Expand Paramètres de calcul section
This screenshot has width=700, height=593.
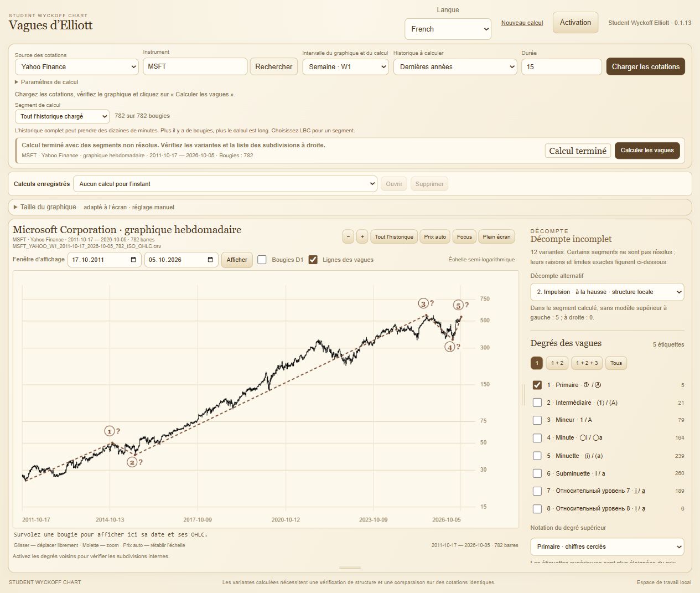point(46,82)
